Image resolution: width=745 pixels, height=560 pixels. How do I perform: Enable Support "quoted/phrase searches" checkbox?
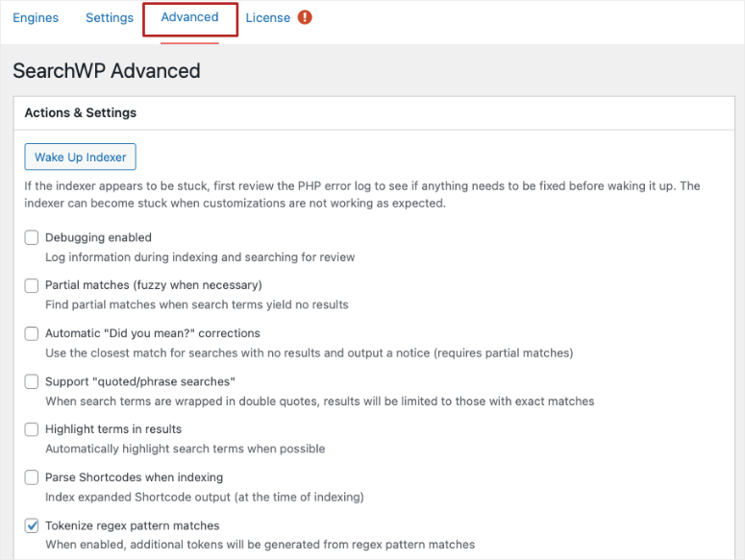click(x=32, y=381)
